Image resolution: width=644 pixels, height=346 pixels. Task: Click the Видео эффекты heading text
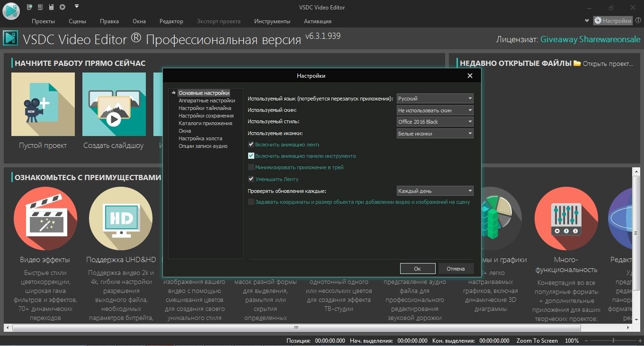pos(45,260)
